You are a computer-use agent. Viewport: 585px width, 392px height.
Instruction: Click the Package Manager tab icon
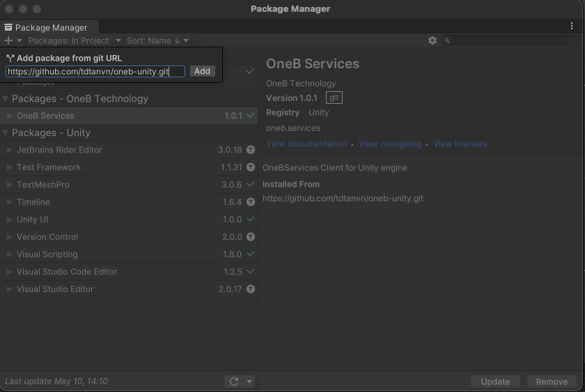8,27
